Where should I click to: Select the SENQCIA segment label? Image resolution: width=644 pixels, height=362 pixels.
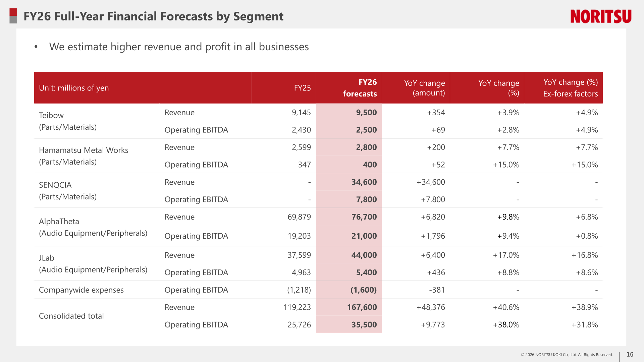(68, 191)
